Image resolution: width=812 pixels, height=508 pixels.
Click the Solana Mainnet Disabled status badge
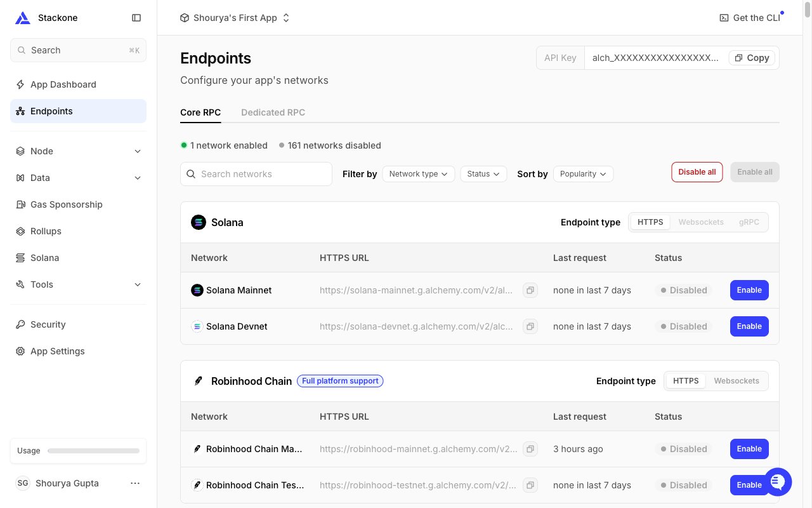(683, 290)
